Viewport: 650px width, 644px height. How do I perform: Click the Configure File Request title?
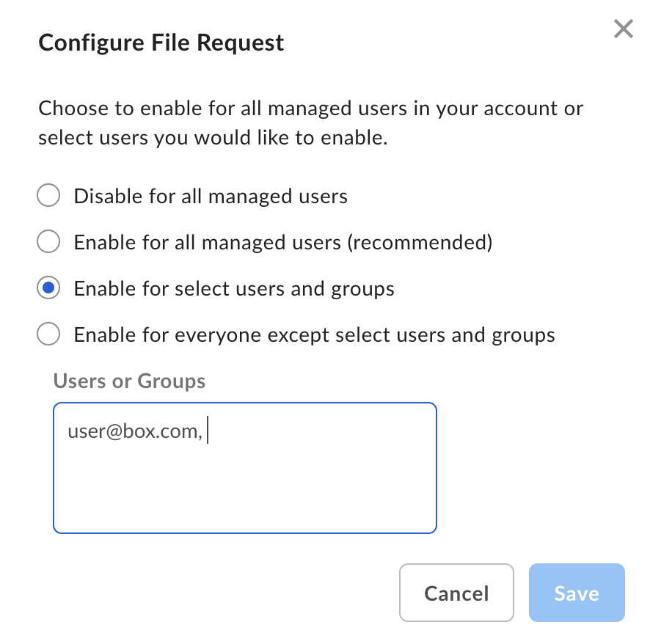point(161,43)
